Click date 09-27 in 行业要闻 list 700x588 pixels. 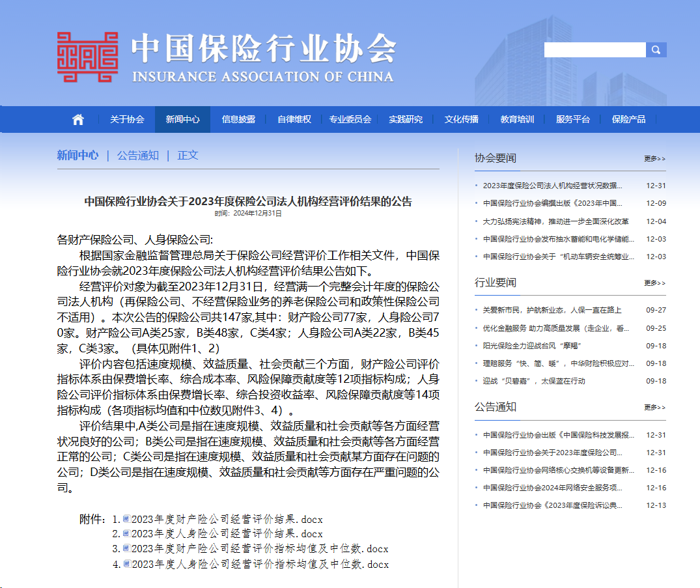656,310
